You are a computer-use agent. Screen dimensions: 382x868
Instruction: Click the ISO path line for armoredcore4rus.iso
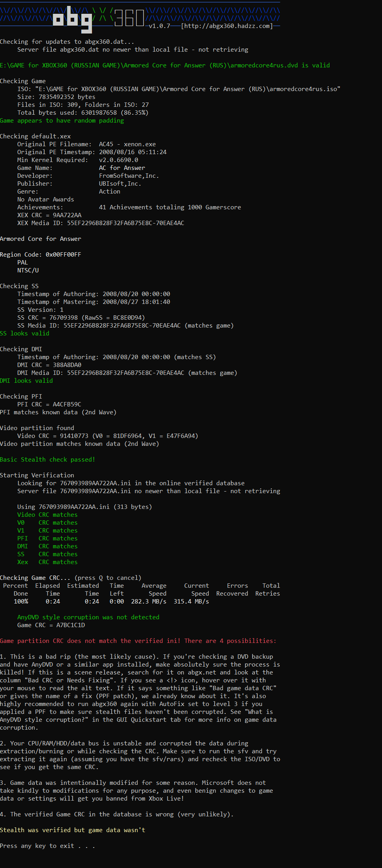pyautogui.click(x=179, y=89)
